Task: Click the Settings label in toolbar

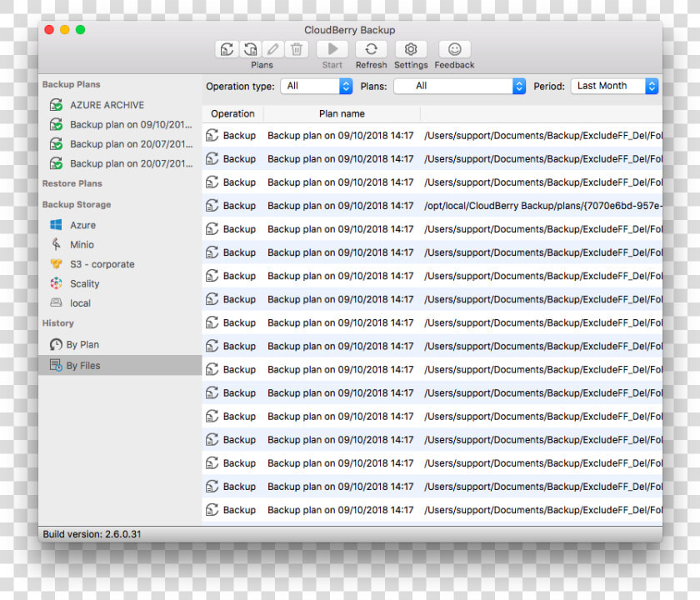Action: click(x=411, y=65)
